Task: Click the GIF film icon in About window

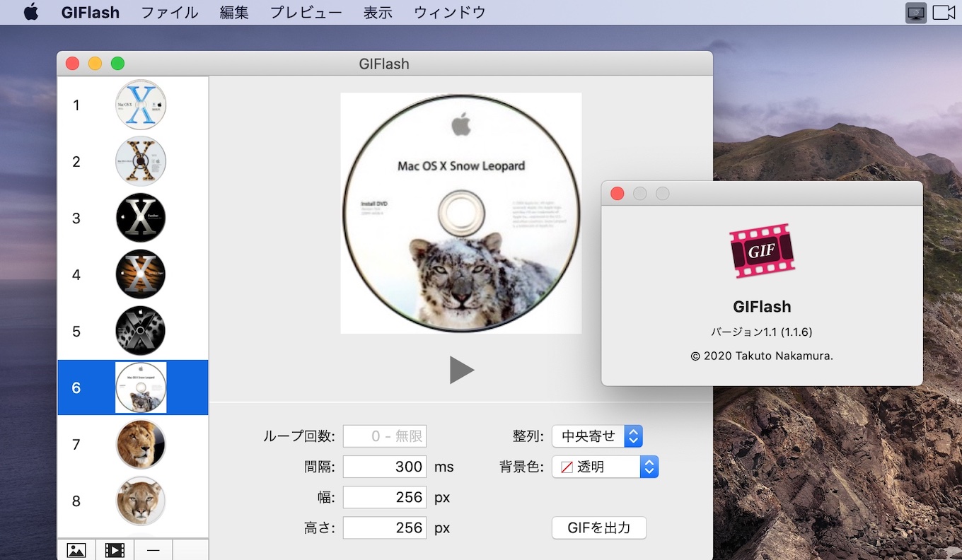Action: pyautogui.click(x=762, y=250)
